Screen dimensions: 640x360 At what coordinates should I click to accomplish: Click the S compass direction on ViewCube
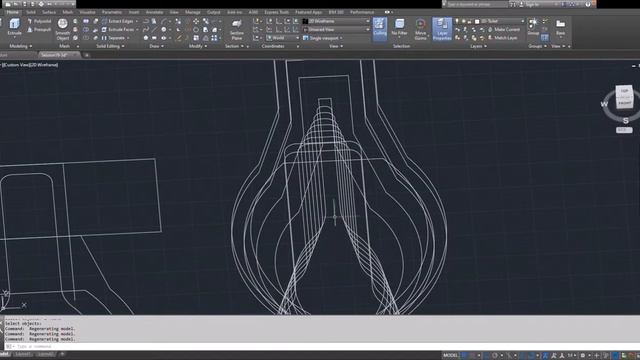[x=625, y=121]
